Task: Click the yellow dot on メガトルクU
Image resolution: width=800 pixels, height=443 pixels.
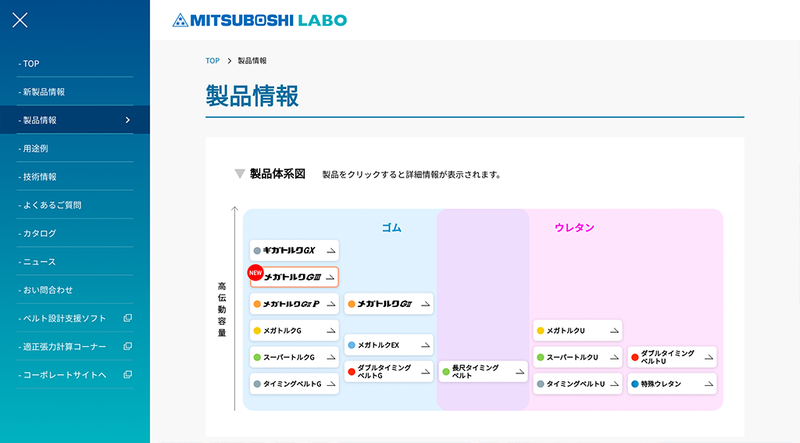Action: [x=540, y=331]
